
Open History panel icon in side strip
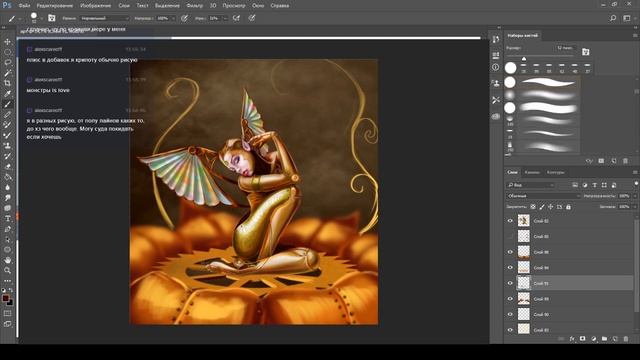[x=496, y=40]
